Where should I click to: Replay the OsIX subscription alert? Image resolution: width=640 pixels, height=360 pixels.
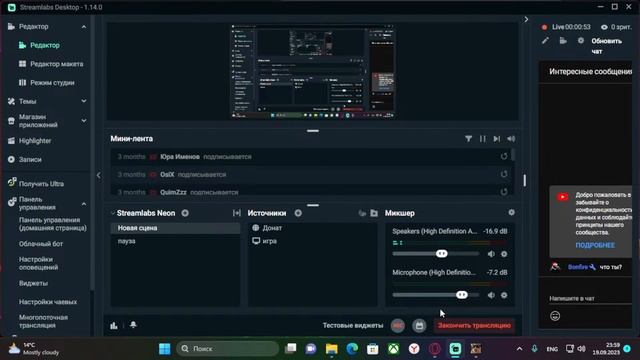(504, 174)
